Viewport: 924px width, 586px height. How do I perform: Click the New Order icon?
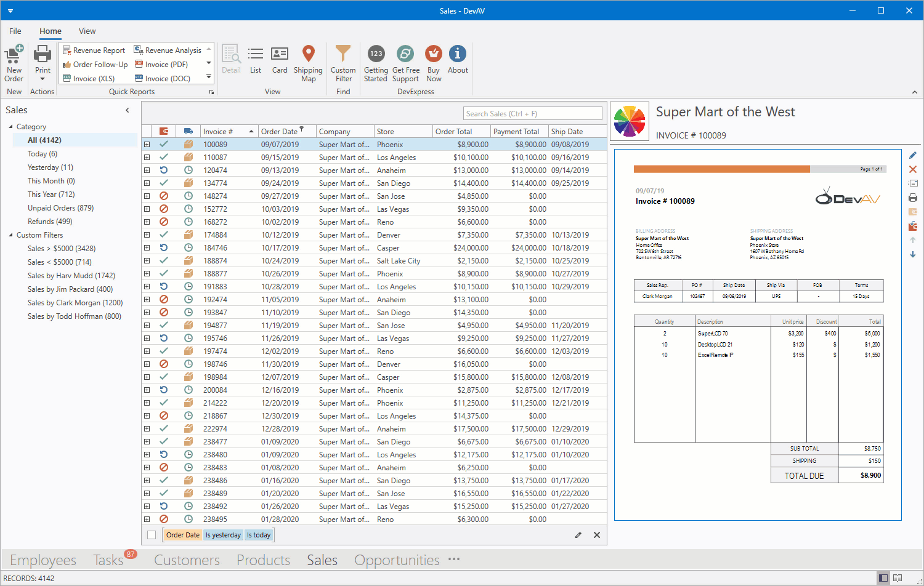14,55
